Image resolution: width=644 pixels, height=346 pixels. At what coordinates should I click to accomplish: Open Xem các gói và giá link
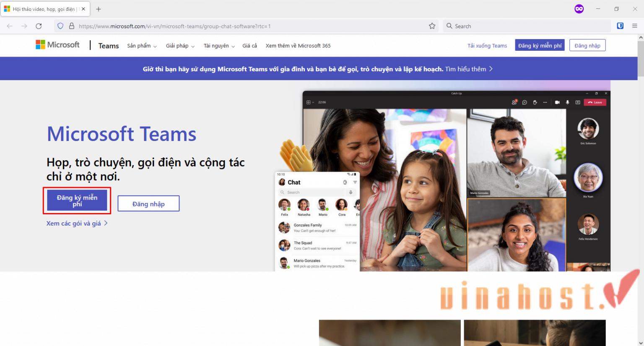tap(77, 224)
